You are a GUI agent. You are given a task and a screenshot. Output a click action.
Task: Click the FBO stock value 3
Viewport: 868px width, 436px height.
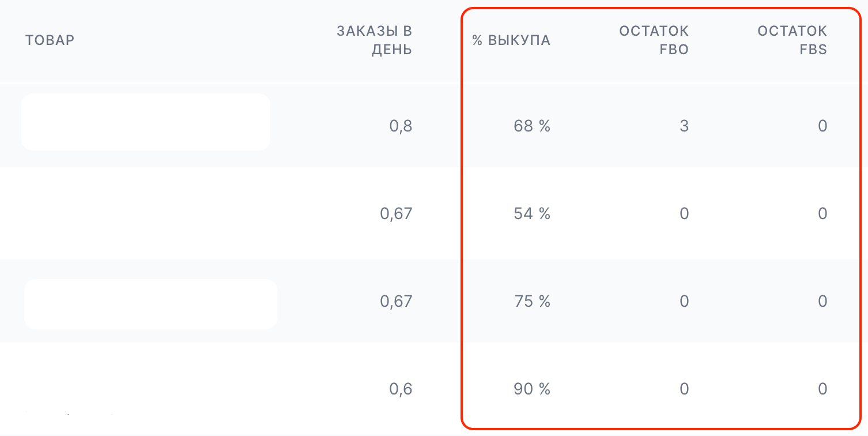(684, 126)
